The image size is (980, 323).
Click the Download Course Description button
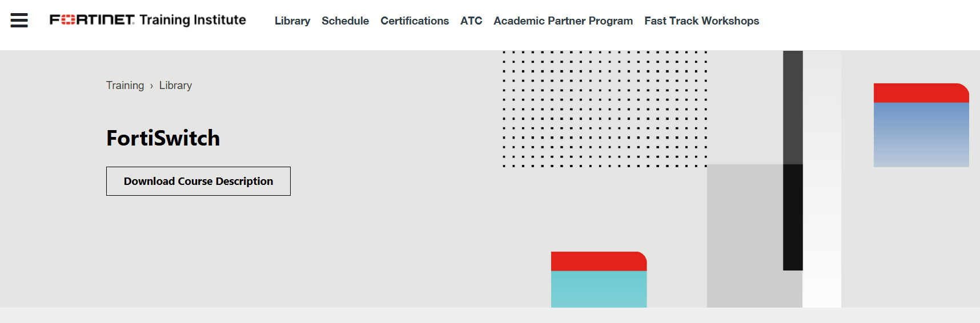click(x=198, y=181)
